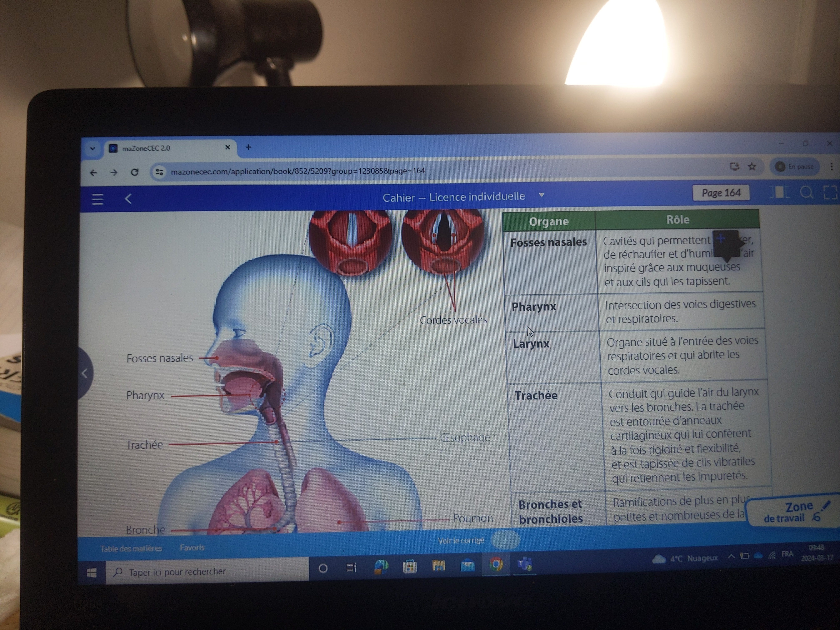
Task: Open the tab search chevron in Chrome
Action: (x=92, y=149)
